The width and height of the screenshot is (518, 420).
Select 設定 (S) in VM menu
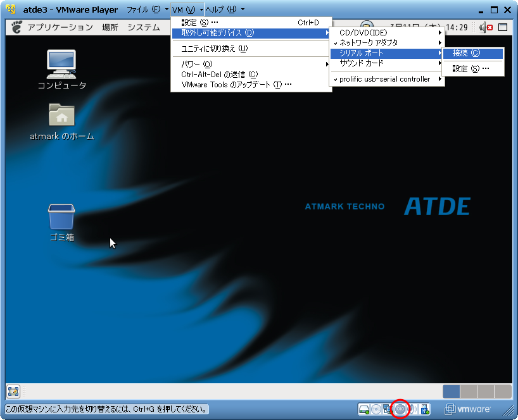tap(251, 22)
